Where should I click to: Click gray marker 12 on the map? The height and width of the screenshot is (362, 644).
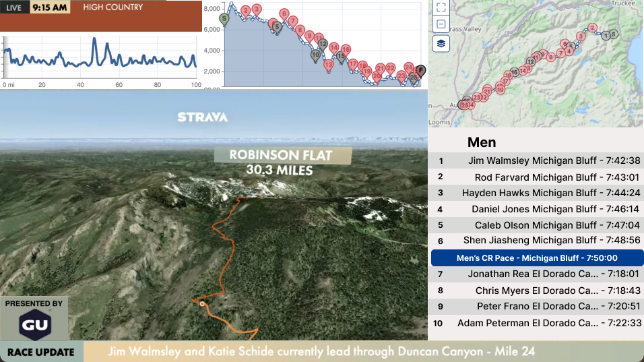531,62
